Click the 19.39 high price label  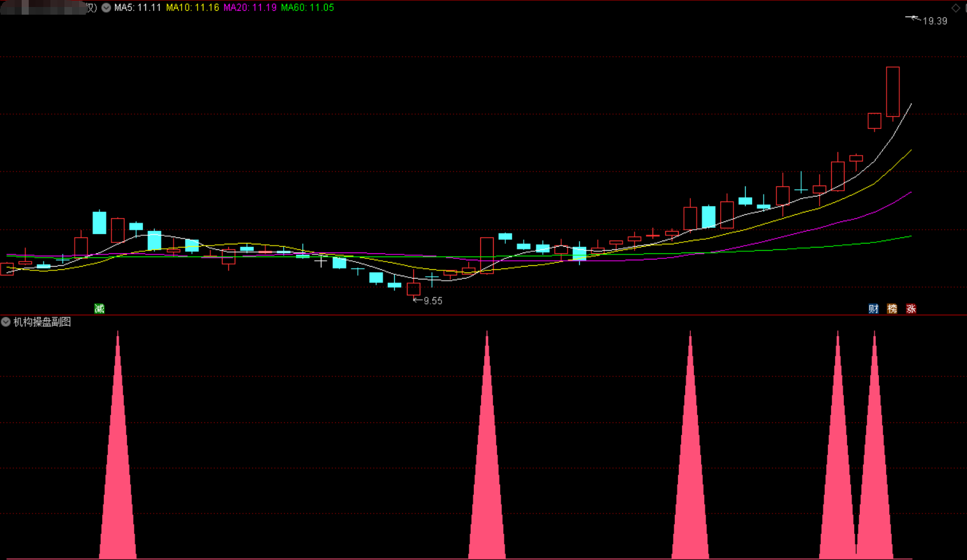pyautogui.click(x=935, y=21)
